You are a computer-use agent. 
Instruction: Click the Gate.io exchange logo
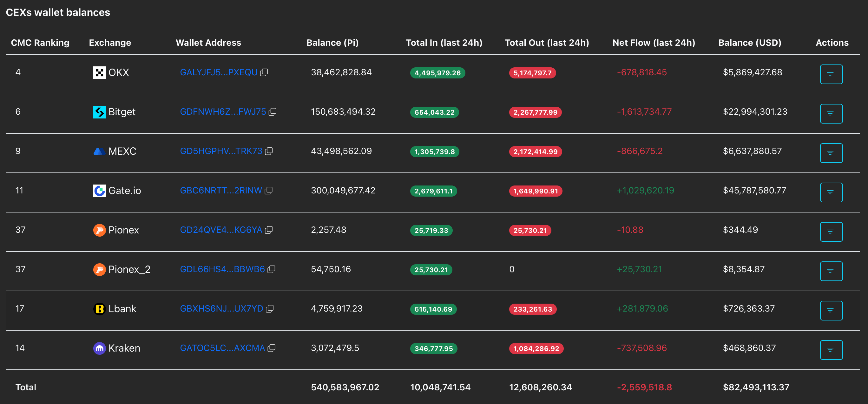click(x=99, y=191)
